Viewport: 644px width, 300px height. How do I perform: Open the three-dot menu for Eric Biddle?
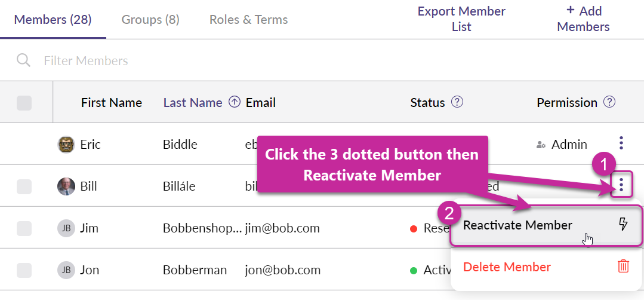click(621, 143)
